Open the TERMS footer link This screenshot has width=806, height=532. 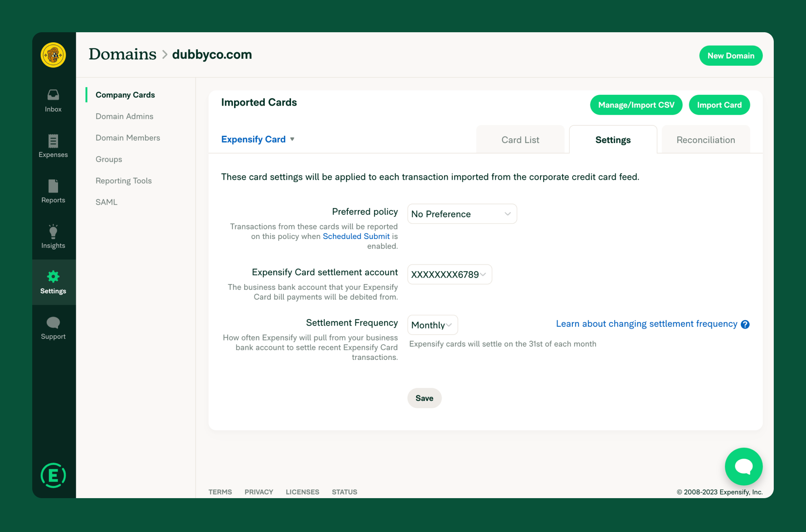click(220, 492)
